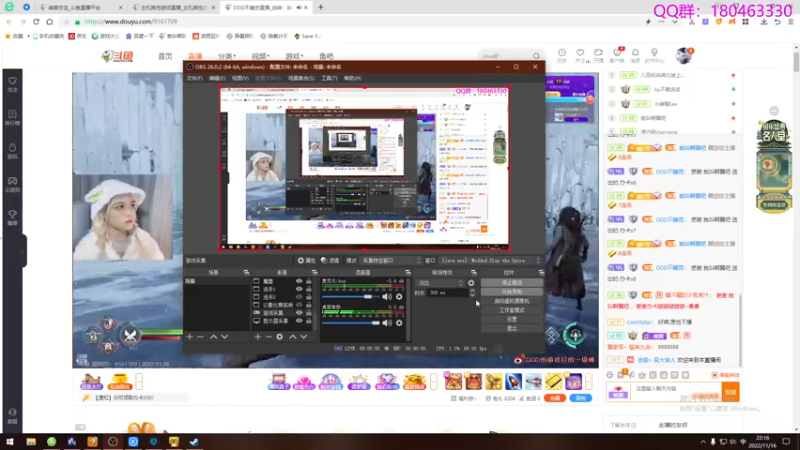Screen dimensions: 800x450
Task: Move the OBS scene down
Action: click(x=224, y=337)
